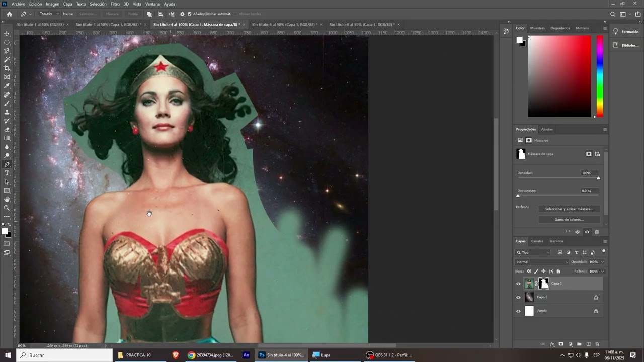Open the Tipo layer filter dropdown
Screen dimensions: 644x362
(533, 252)
